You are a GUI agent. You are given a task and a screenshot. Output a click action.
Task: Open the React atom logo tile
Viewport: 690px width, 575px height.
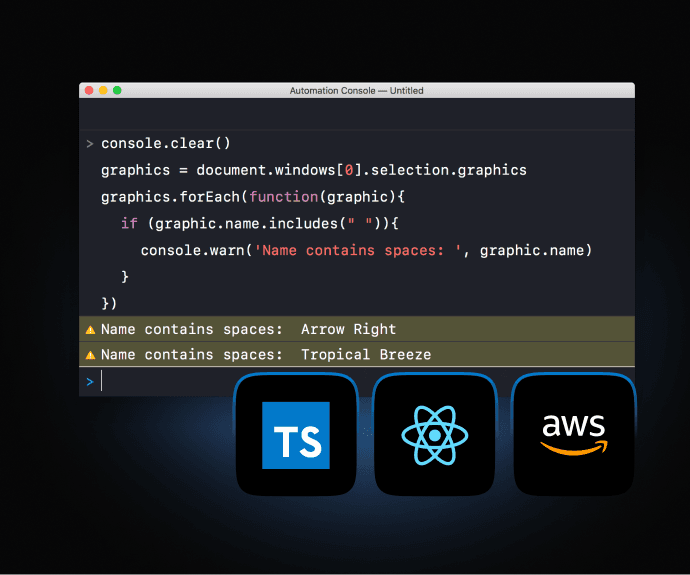coord(435,435)
